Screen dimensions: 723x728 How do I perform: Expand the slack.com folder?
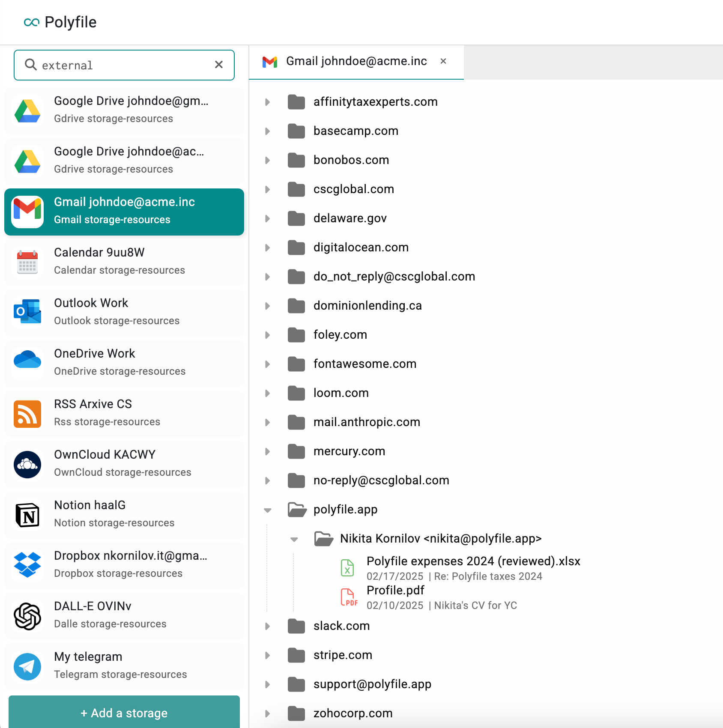(x=267, y=626)
